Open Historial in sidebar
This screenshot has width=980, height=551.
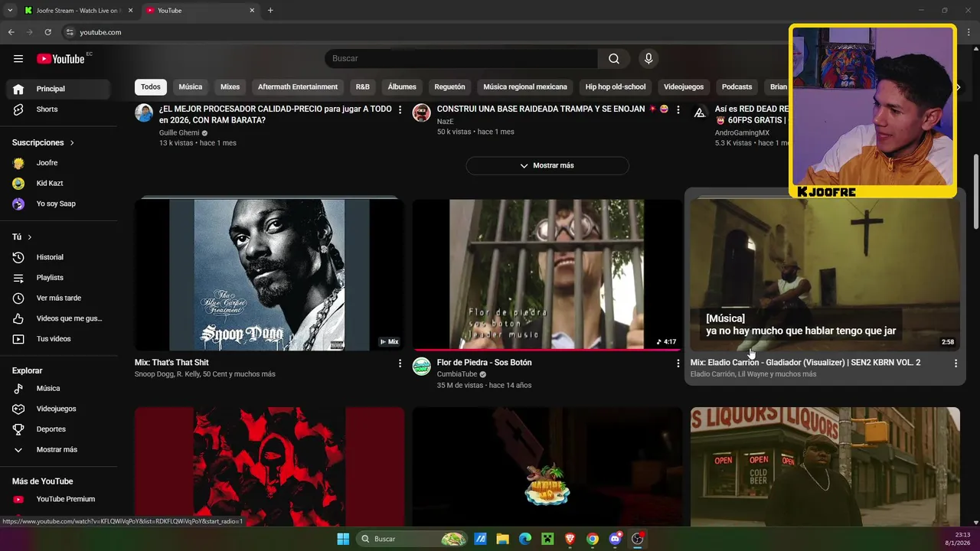(59, 257)
